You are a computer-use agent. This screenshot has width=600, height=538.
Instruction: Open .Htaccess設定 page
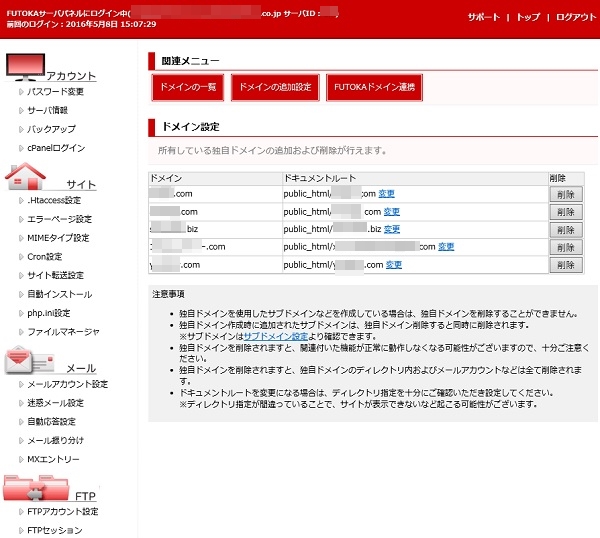[x=54, y=201]
